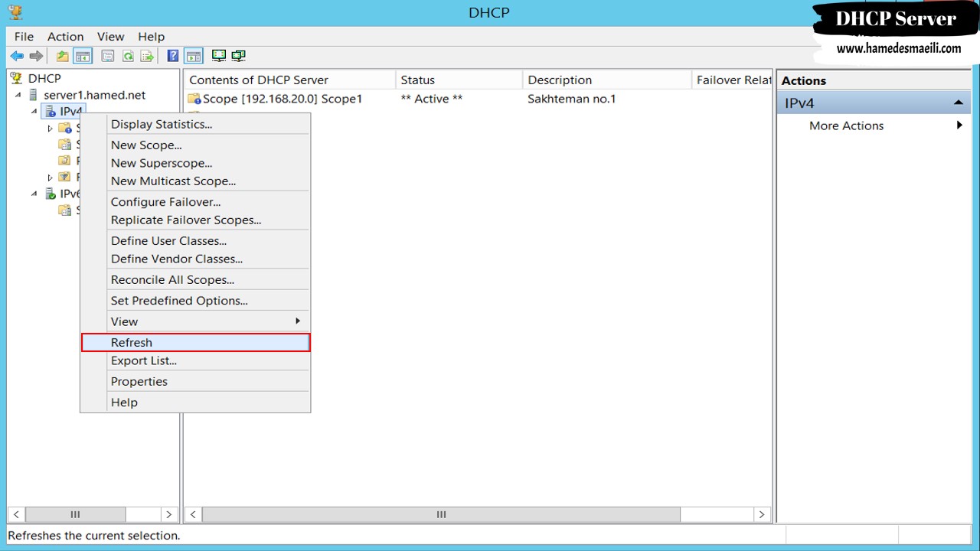Viewport: 980px width, 551px height.
Task: Click the single-monitor DHCP toolbar icon
Action: click(219, 56)
